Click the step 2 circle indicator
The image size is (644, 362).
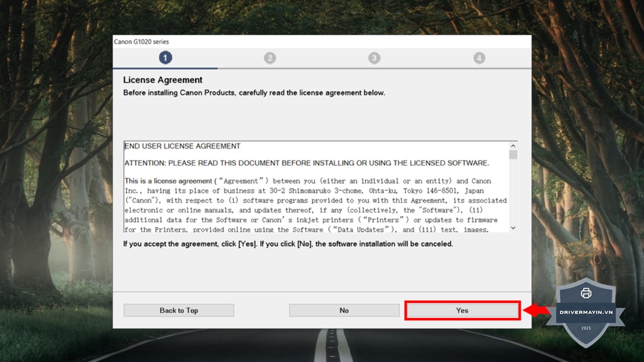[x=270, y=58]
